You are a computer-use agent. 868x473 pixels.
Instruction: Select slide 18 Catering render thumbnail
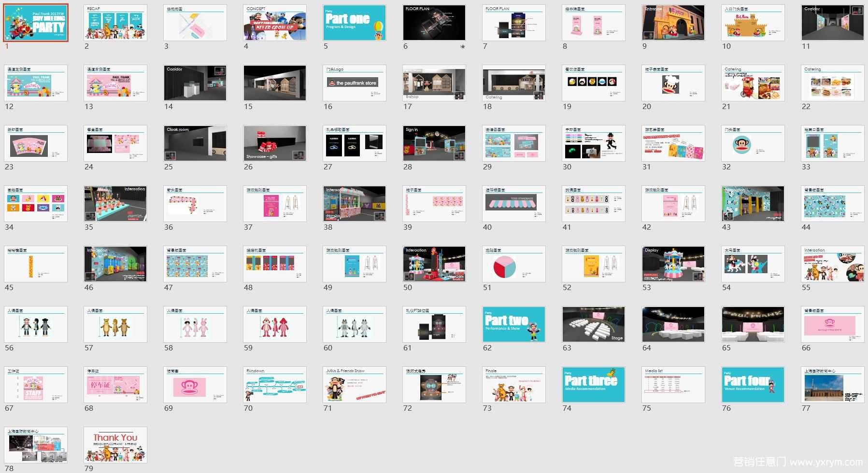[x=514, y=83]
